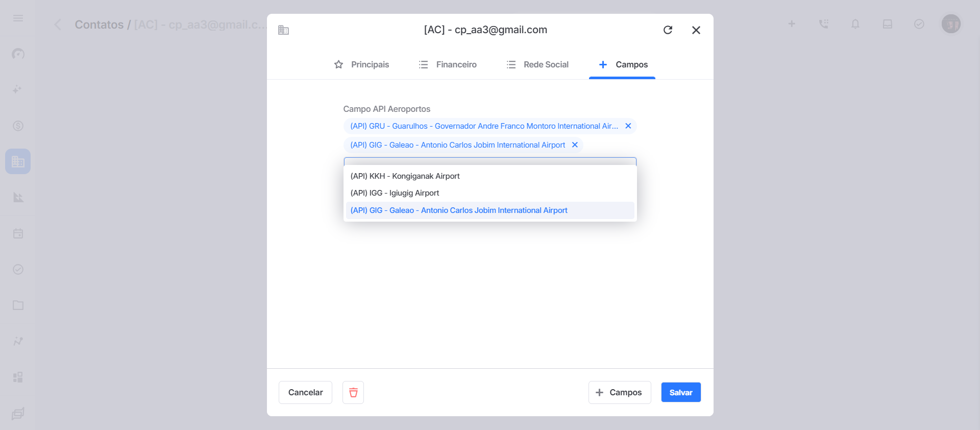
Task: Select the Campos tab
Action: point(622,65)
